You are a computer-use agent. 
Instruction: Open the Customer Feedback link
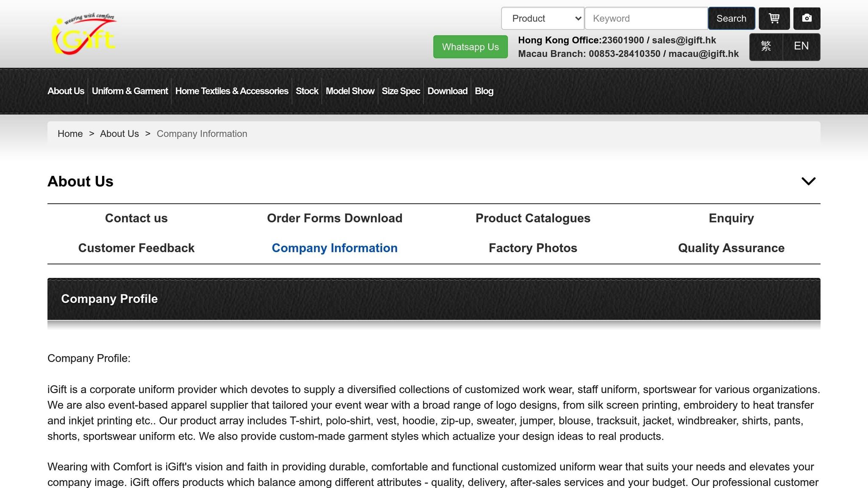point(136,248)
